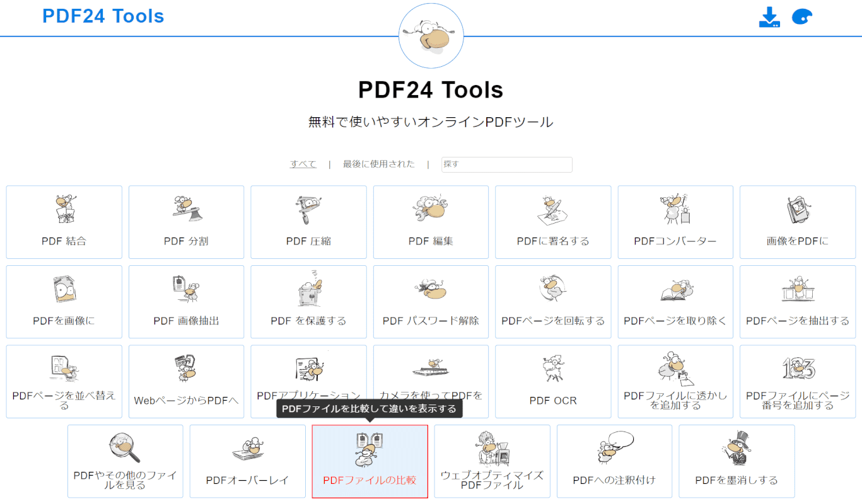Open the PDFページを並べ替える icon
The width and height of the screenshot is (862, 504).
tap(64, 369)
